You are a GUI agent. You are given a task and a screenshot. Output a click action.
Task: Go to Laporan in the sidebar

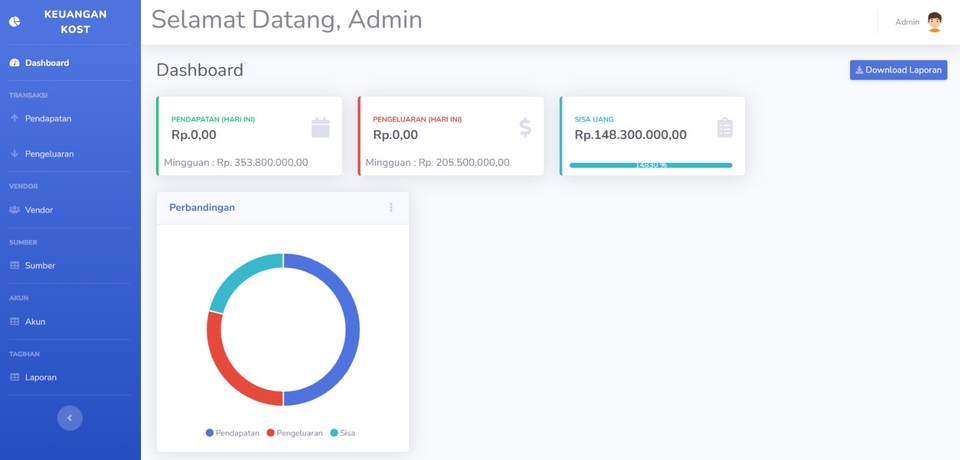(x=40, y=377)
